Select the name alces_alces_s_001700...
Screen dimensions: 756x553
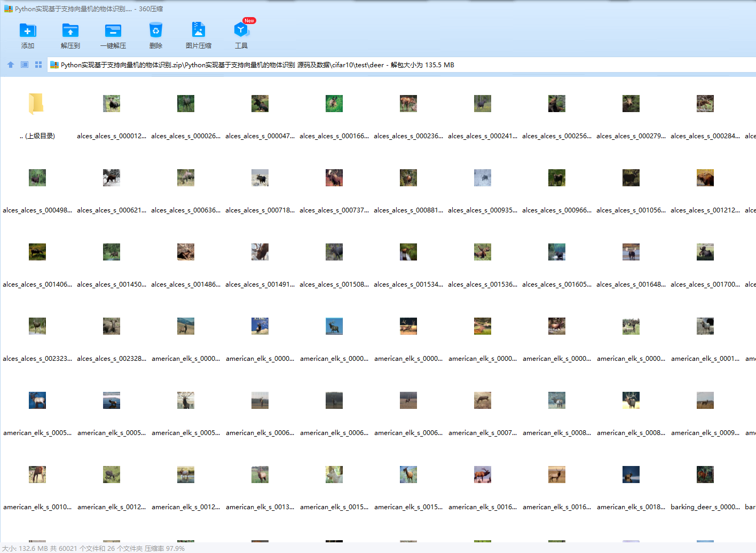tap(705, 285)
